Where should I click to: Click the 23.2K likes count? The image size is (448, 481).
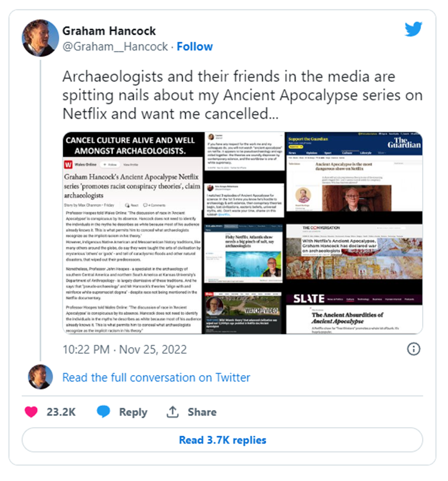tap(61, 412)
